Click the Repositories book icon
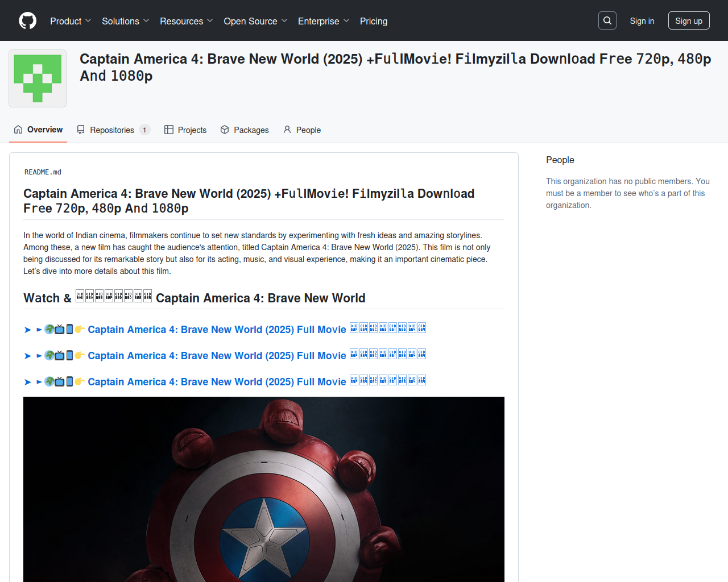 point(81,130)
